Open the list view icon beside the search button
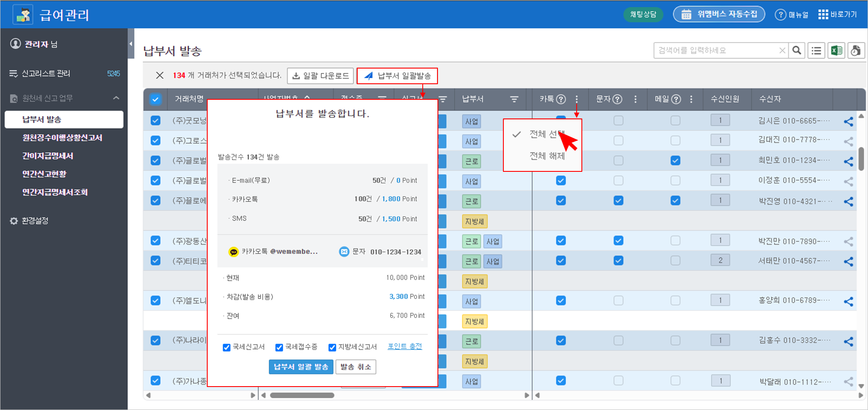 coord(816,51)
